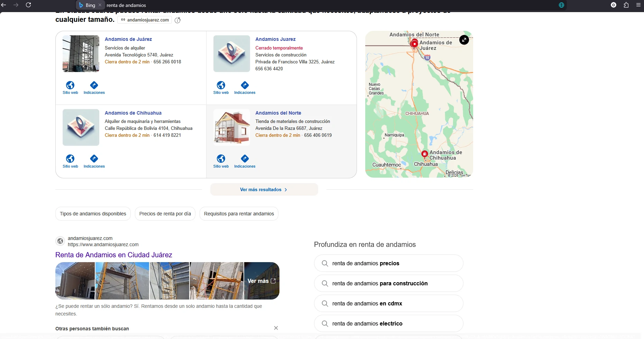Select 'Precios de renta por día' chip
Viewport: 644px width, 339px height.
(165, 214)
